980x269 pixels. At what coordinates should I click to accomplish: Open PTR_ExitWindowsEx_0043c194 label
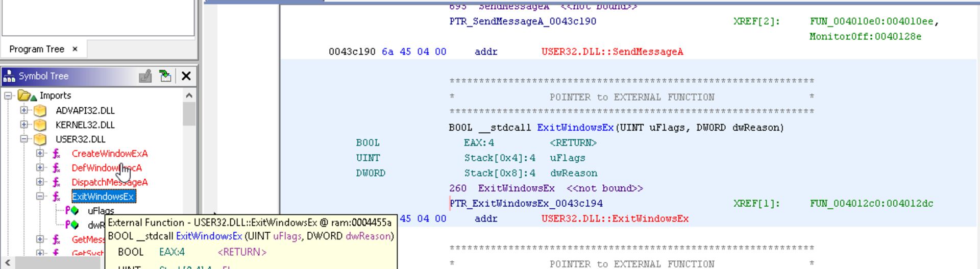526,204
